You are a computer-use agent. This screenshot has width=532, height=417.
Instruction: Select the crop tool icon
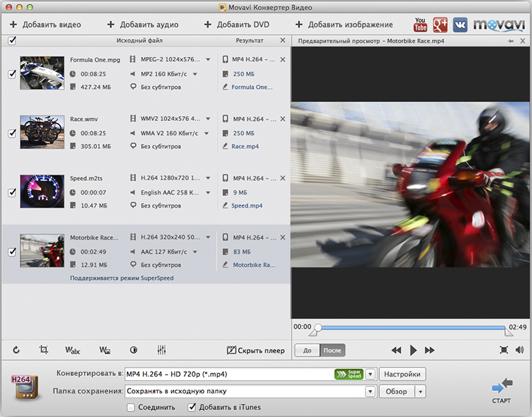point(43,350)
